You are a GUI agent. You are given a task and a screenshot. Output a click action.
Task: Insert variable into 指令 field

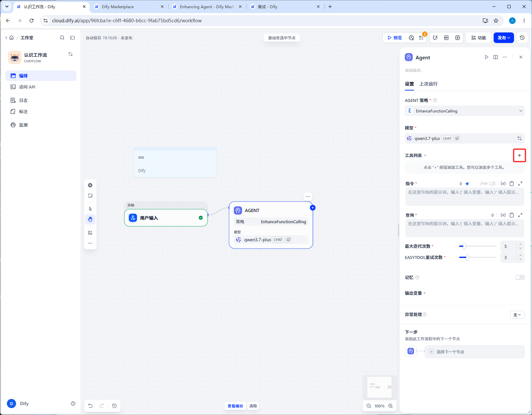503,184
